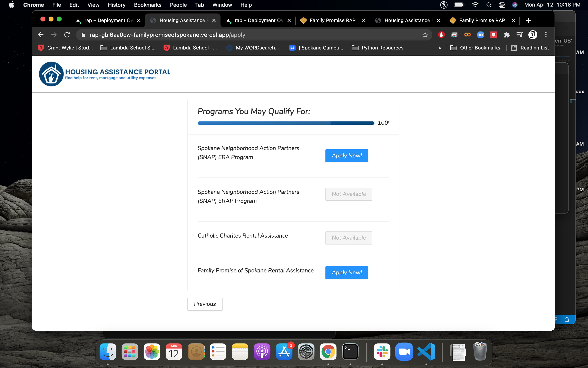Open the Python Resources bookmark folder
Screen dimensions: 588x368
pyautogui.click(x=378, y=48)
